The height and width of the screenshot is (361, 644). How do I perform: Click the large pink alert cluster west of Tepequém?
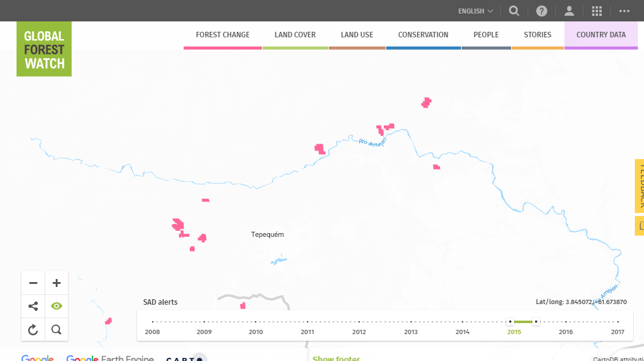pyautogui.click(x=178, y=225)
